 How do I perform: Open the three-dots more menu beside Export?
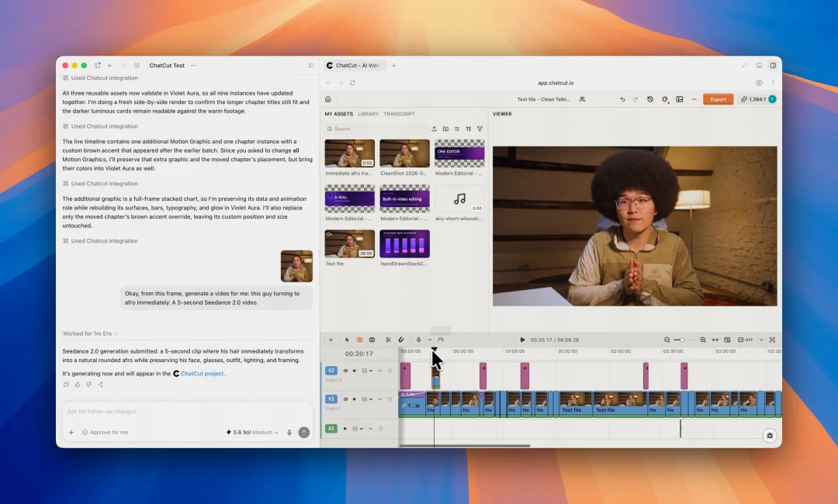694,99
